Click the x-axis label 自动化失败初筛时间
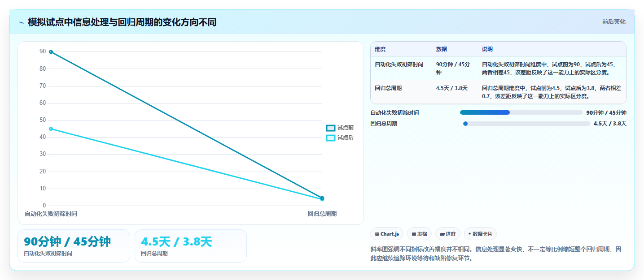The image size is (644, 280). (51, 214)
